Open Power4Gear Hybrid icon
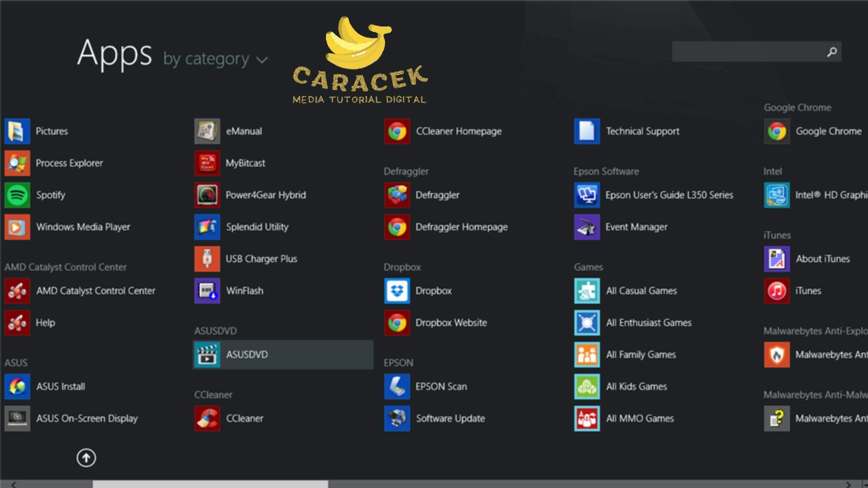Image resolution: width=868 pixels, height=488 pixels. click(207, 195)
